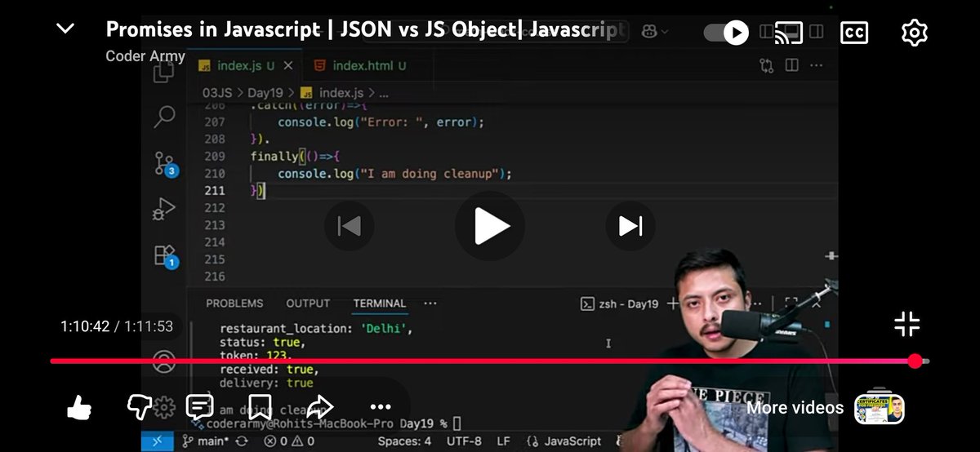This screenshot has width=980, height=452.
Task: Click the restaurant_location: 'Delhi' terminal output
Action: click(317, 329)
